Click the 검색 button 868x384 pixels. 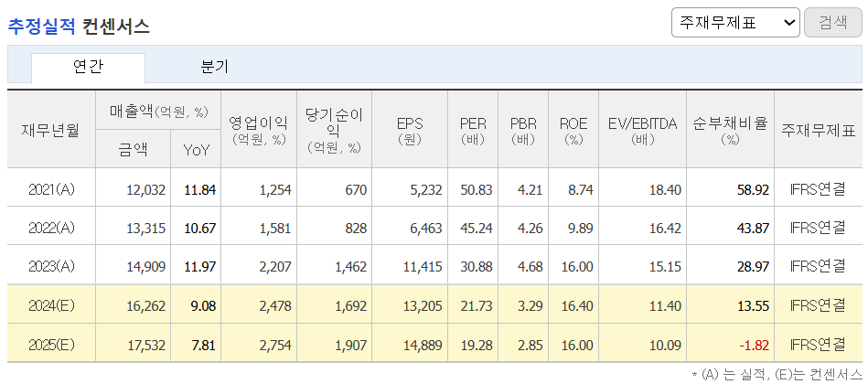[833, 23]
